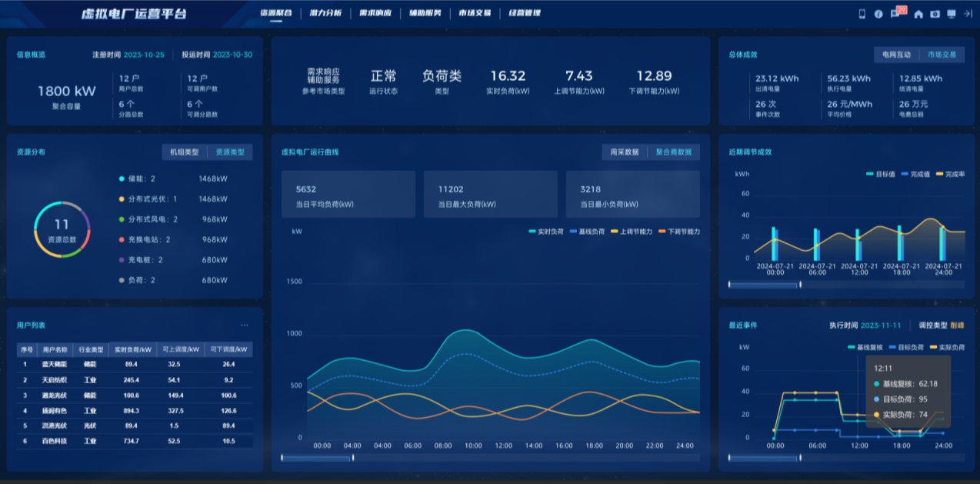
Task: Click the monitor display icon
Action: pyautogui.click(x=952, y=14)
